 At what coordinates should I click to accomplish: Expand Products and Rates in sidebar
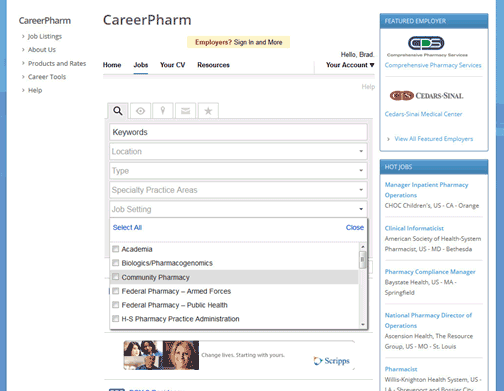pos(57,63)
